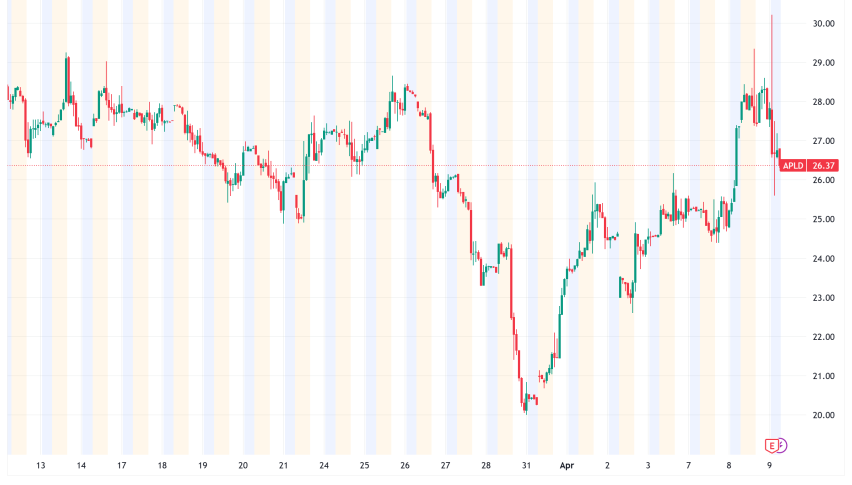Screen dimensions: 852x485
Task: Click the 17 date label on time axis
Action: coord(121,466)
